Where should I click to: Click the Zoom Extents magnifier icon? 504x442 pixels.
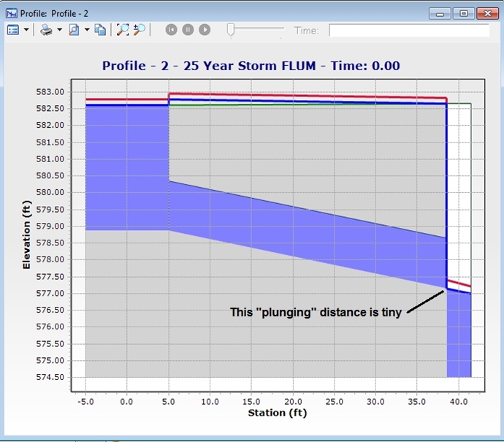[x=123, y=30]
